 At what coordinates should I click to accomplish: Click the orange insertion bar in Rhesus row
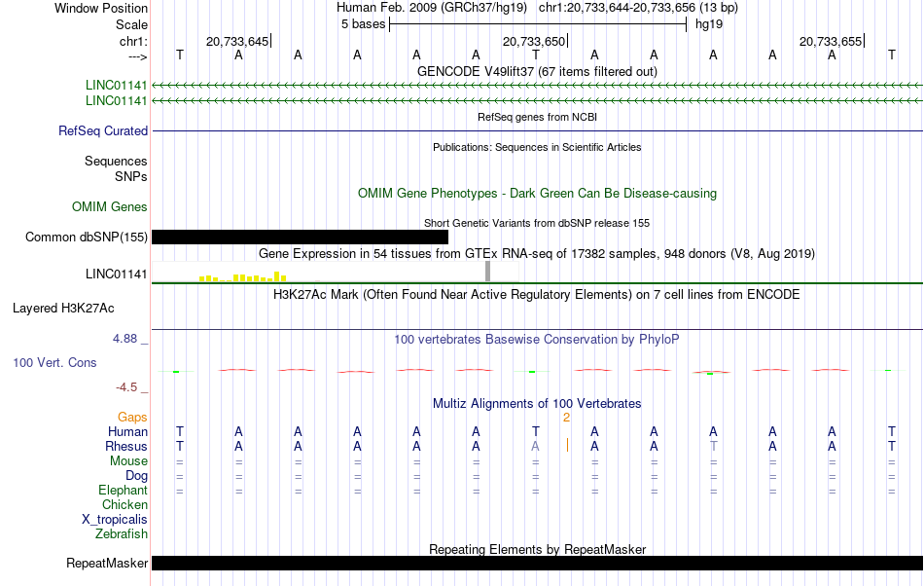pos(567,445)
